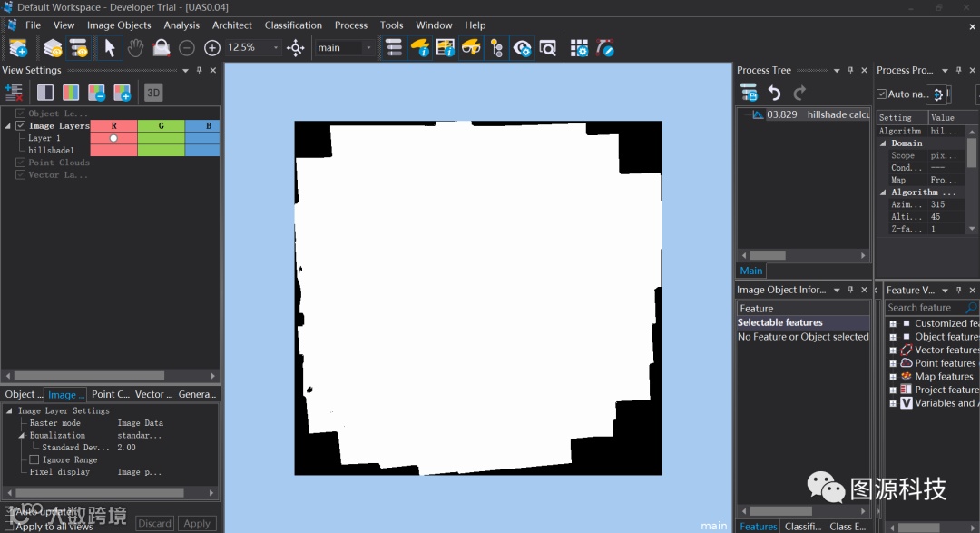Toggle the 3D view button
Screen dimensions: 980x533
pyautogui.click(x=153, y=93)
